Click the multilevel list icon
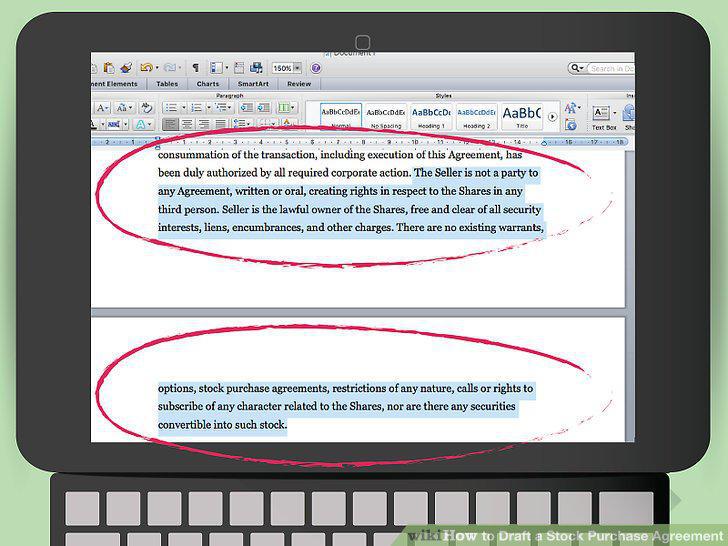Screen dimensions: 728x546 (x=222, y=108)
